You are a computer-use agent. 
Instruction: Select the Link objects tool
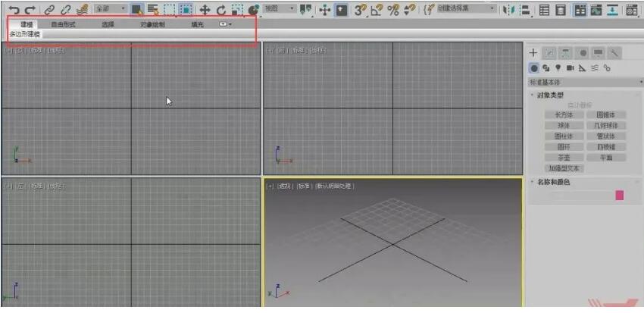click(x=49, y=10)
